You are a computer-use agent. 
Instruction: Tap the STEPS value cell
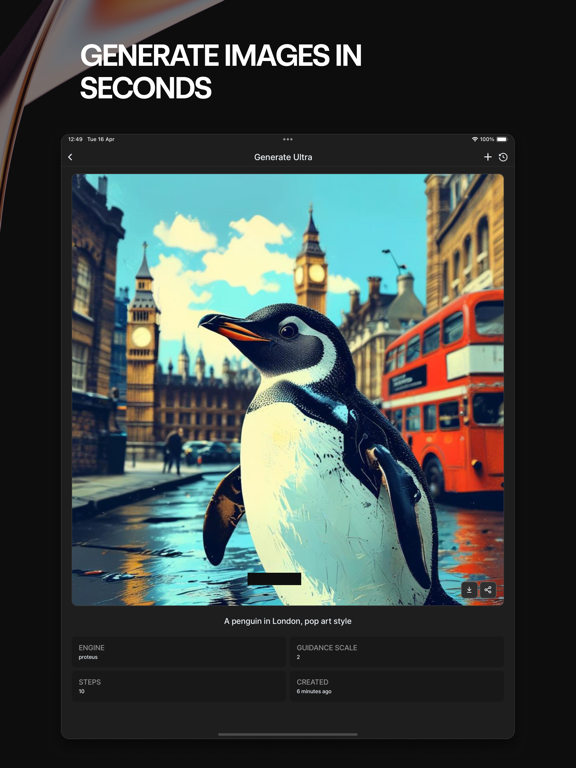[179, 686]
